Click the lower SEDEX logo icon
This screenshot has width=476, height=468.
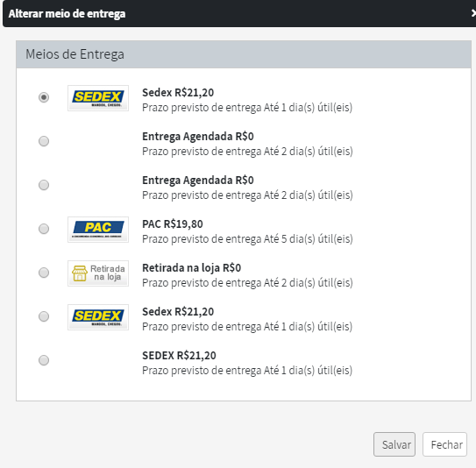98,317
